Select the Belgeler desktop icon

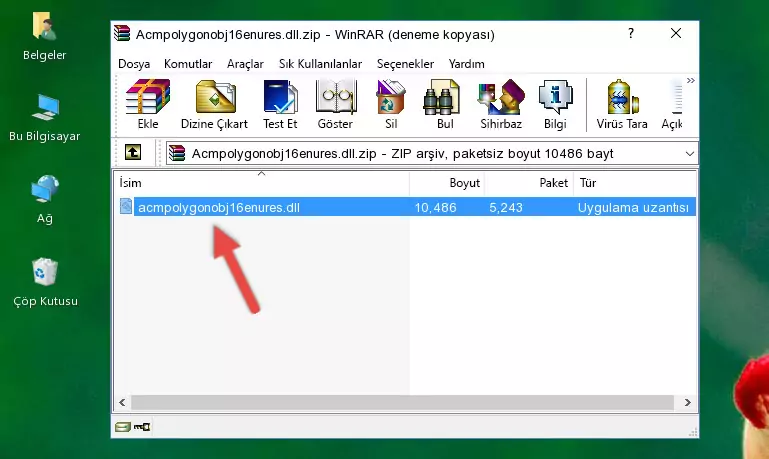point(44,37)
